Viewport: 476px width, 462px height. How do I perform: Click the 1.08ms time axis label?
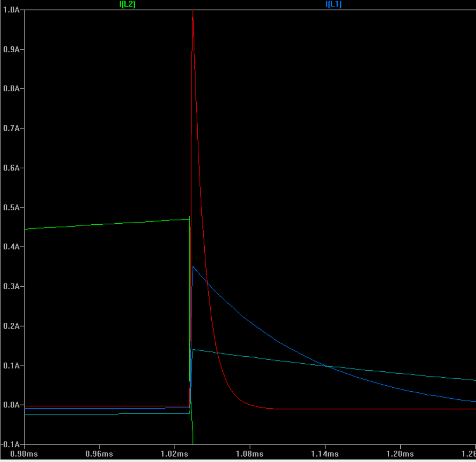coord(250,454)
